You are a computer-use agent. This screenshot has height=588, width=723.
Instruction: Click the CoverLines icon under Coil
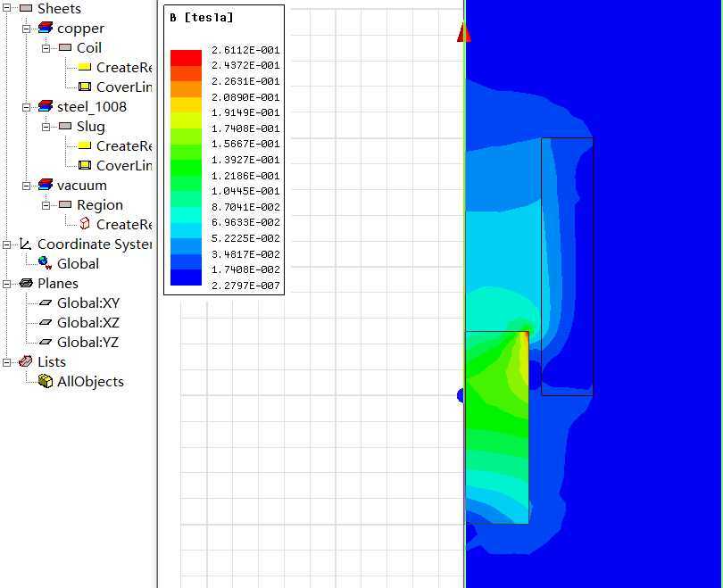pyautogui.click(x=85, y=87)
